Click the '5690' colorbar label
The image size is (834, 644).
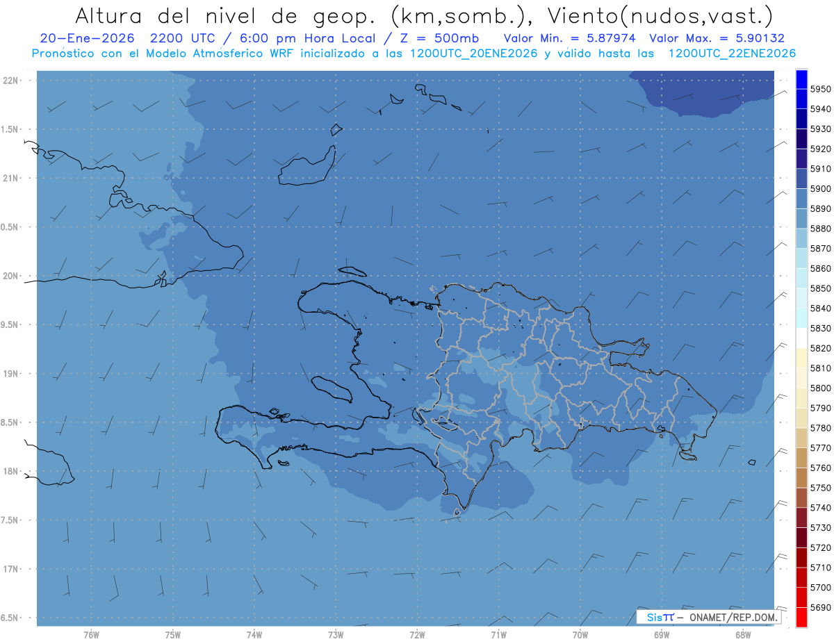point(820,607)
